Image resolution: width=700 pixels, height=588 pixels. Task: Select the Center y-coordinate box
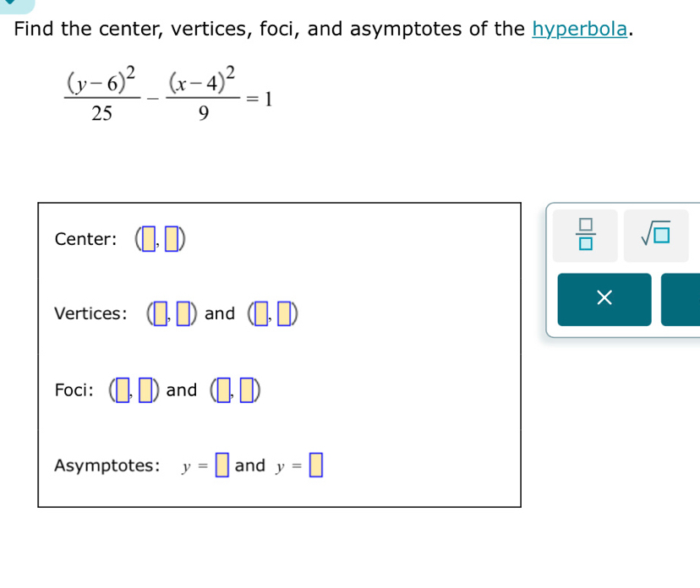coord(172,240)
